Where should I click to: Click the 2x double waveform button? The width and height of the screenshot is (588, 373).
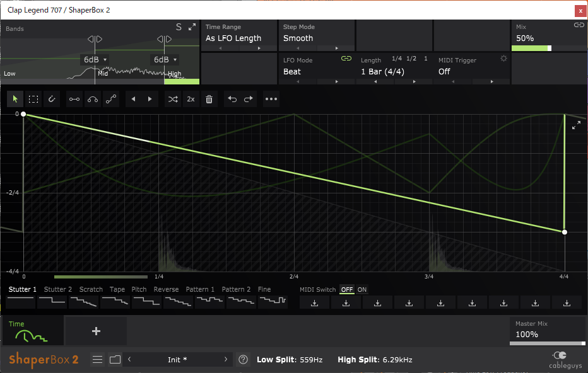coord(191,99)
